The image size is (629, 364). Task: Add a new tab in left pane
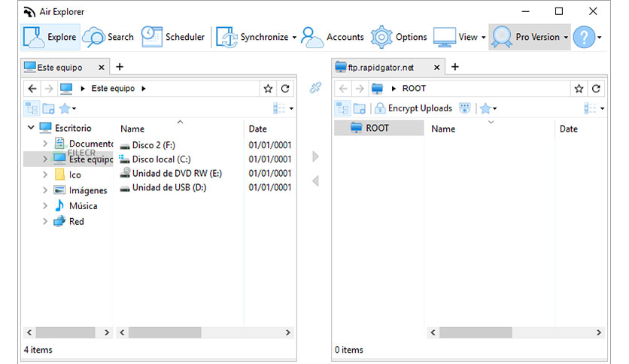click(x=120, y=67)
